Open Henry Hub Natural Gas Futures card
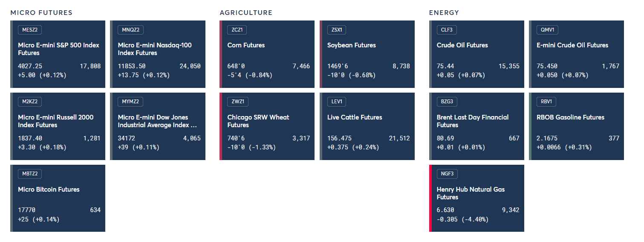Image resolution: width=644 pixels, height=242 pixels. pyautogui.click(x=477, y=198)
